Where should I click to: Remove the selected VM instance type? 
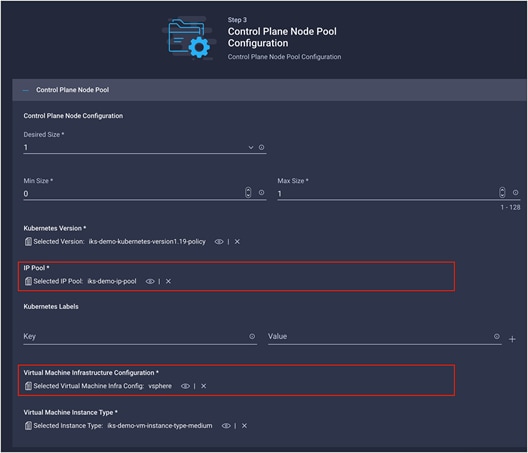click(x=244, y=426)
